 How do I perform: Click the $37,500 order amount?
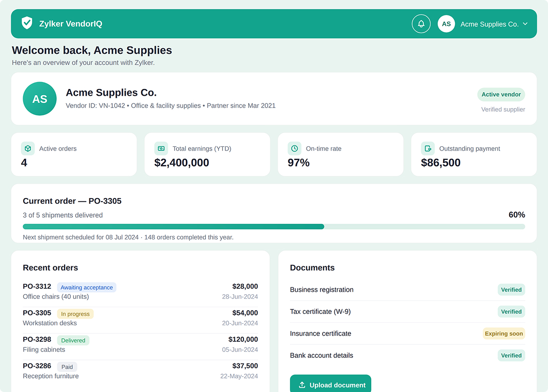pyautogui.click(x=245, y=366)
